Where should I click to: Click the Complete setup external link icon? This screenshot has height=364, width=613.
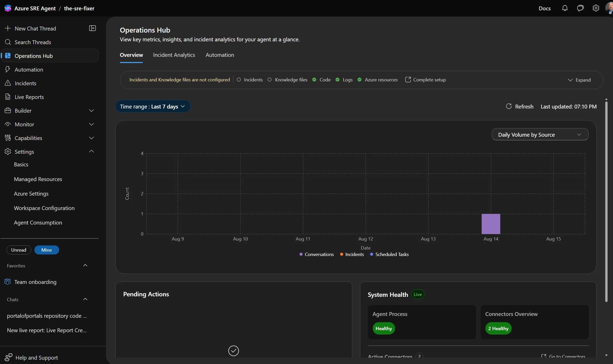tap(408, 80)
